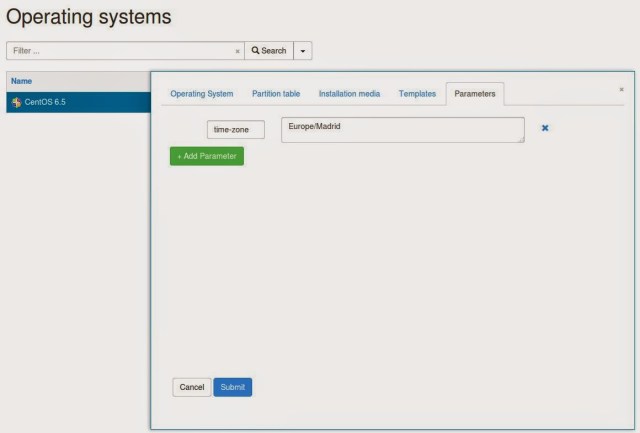Image resolution: width=640 pixels, height=433 pixels.
Task: Switch to the Operating System tab
Action: pyautogui.click(x=201, y=94)
